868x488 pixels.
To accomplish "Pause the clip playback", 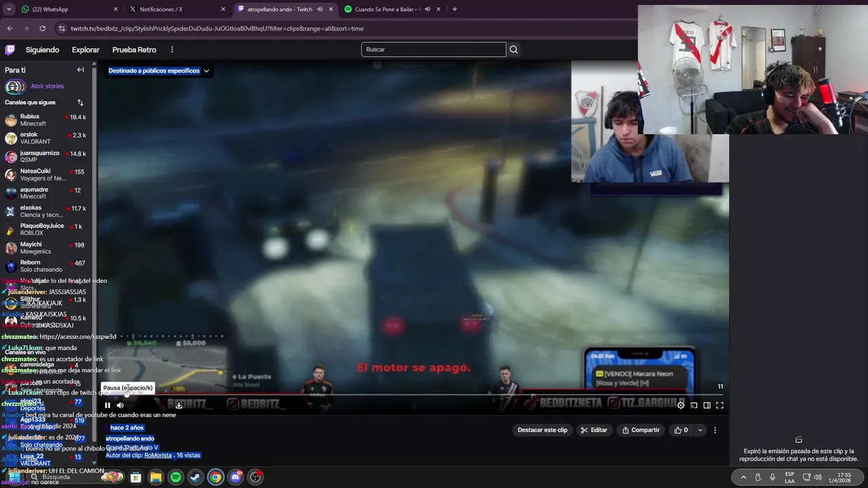I will 107,405.
